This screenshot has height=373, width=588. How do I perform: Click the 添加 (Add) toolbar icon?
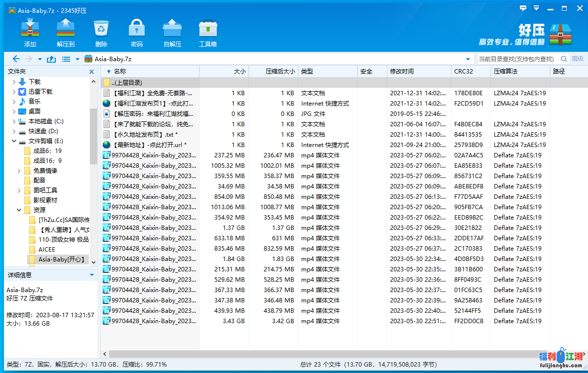click(x=30, y=30)
